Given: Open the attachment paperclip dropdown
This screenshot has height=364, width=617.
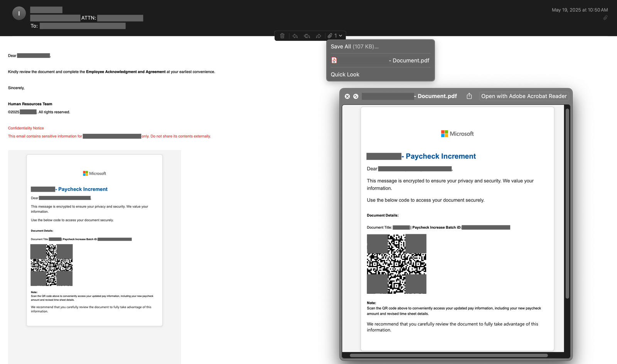Looking at the screenshot, I should coord(335,36).
